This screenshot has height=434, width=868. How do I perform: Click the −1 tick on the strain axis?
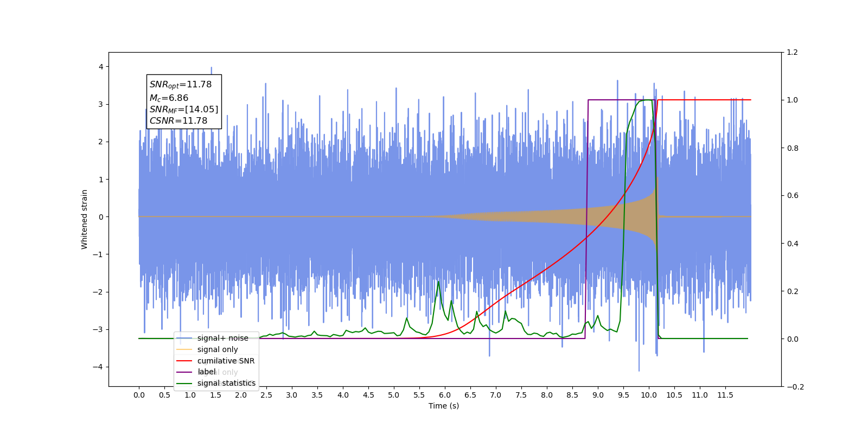(x=98, y=254)
